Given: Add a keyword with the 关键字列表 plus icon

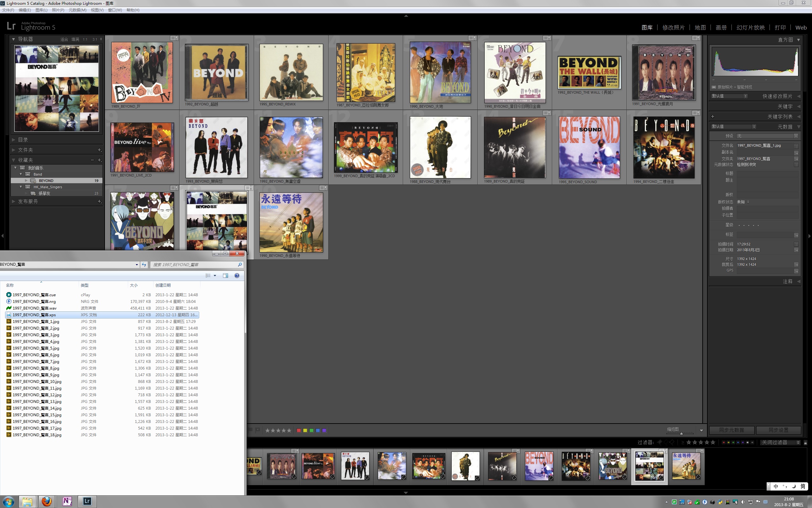Looking at the screenshot, I should point(713,117).
